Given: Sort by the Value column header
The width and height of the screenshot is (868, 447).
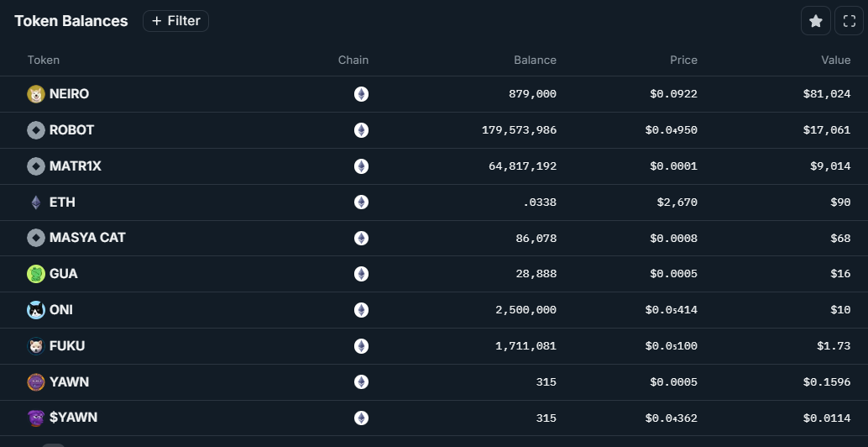Looking at the screenshot, I should point(835,60).
